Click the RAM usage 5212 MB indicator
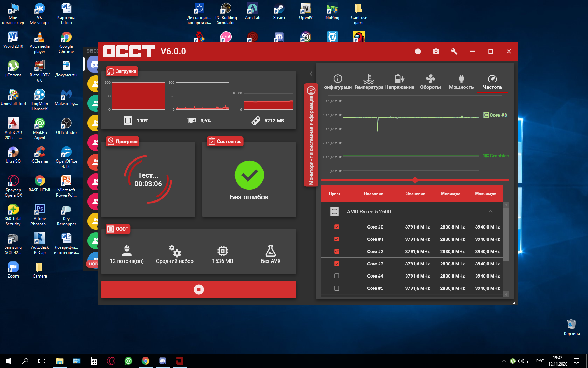 click(268, 121)
